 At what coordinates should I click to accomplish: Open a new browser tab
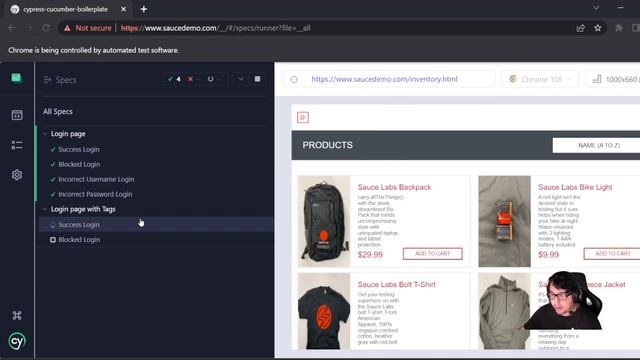click(x=144, y=9)
